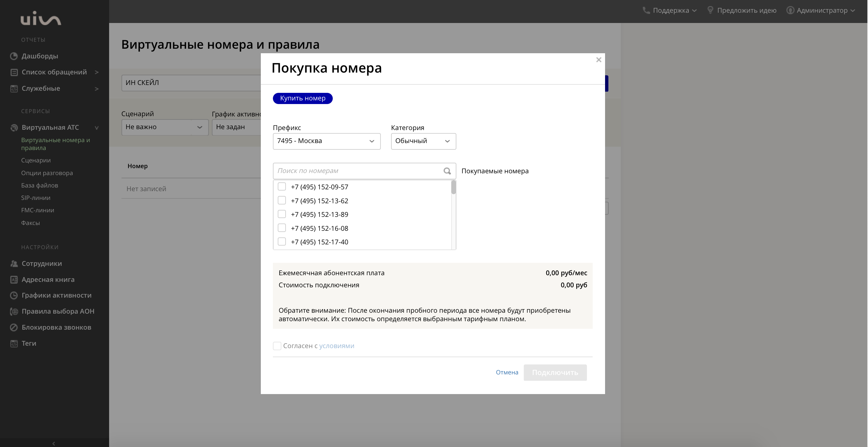Click the Dashboards pie chart icon
The image size is (868, 447).
pyautogui.click(x=14, y=56)
